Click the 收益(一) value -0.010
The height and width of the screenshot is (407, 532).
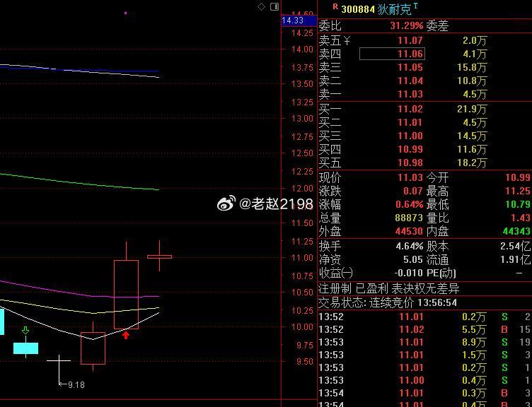pos(408,273)
